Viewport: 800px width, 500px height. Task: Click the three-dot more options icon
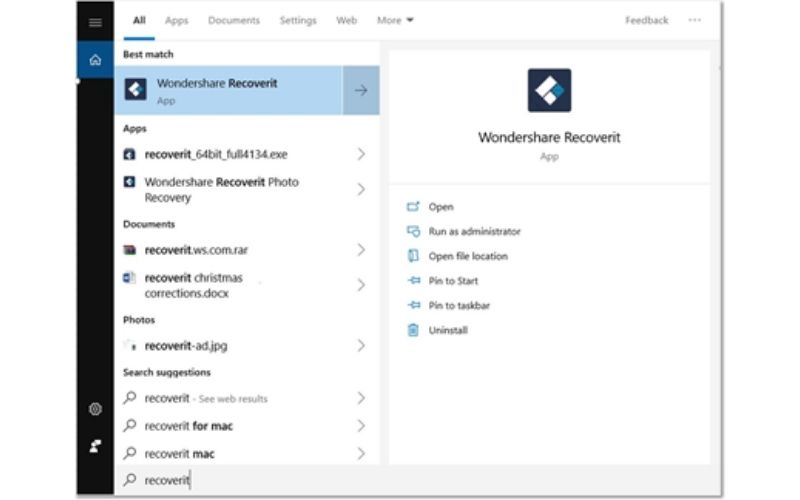point(694,20)
